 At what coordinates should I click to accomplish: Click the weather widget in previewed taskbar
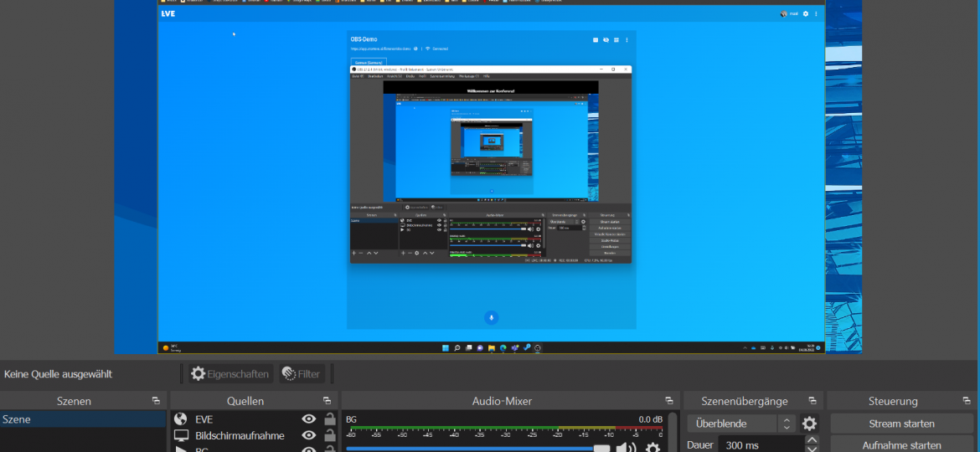171,347
